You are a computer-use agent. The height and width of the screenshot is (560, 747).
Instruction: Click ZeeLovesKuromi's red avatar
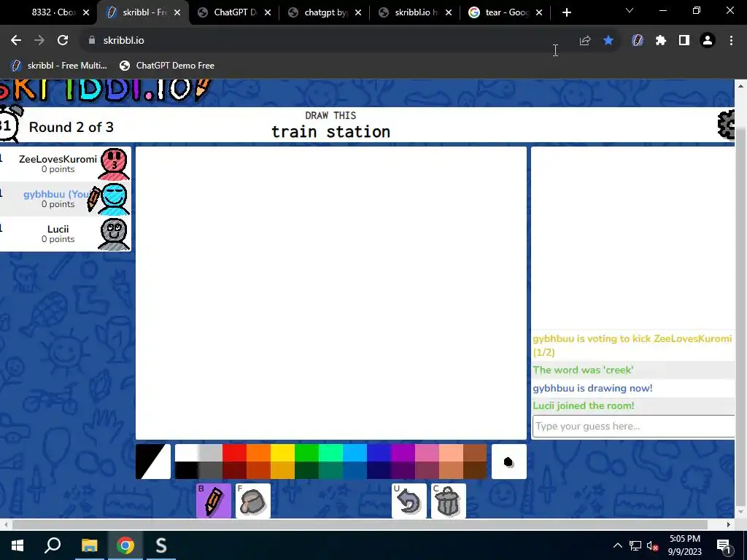pyautogui.click(x=114, y=164)
